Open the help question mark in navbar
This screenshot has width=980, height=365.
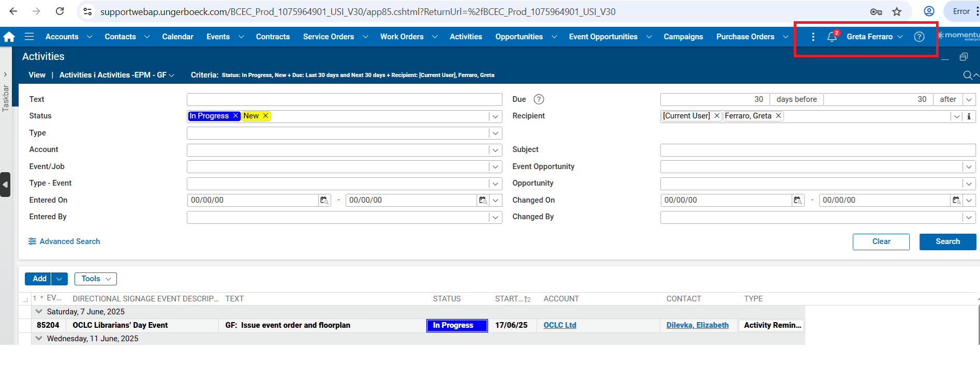pyautogui.click(x=919, y=37)
